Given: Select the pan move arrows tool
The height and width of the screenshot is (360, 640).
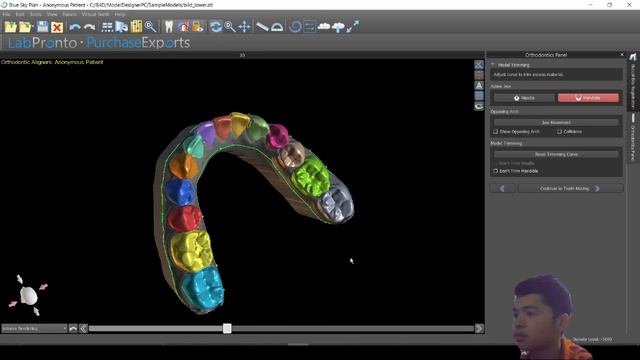Looking at the screenshot, I should point(244,27).
